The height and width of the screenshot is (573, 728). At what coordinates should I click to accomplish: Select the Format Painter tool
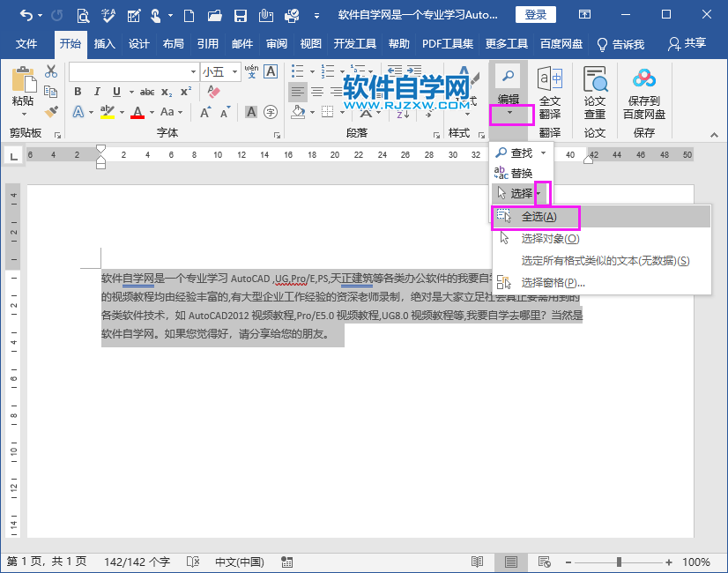pos(50,111)
